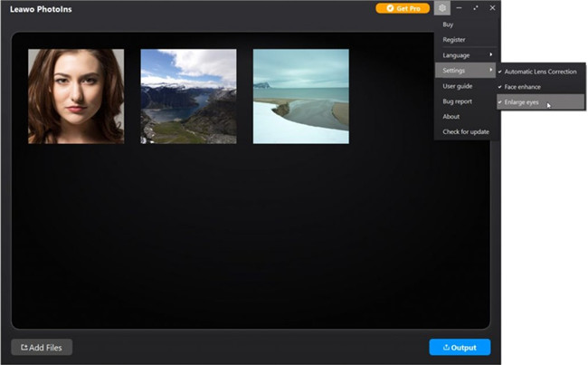
Task: Click the Add Files button
Action: pyautogui.click(x=42, y=347)
